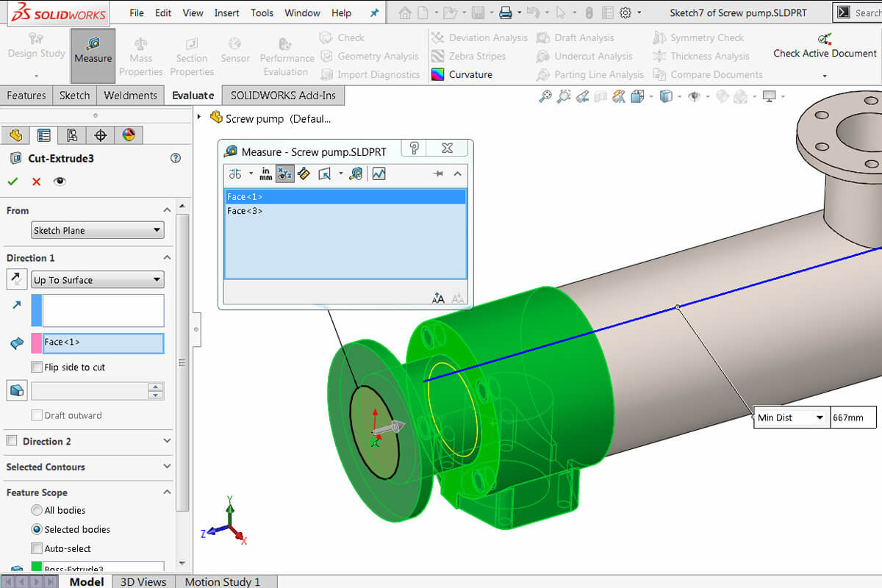Select Face<1> in the Measure dialog list
Image resolution: width=882 pixels, height=588 pixels.
(x=345, y=197)
